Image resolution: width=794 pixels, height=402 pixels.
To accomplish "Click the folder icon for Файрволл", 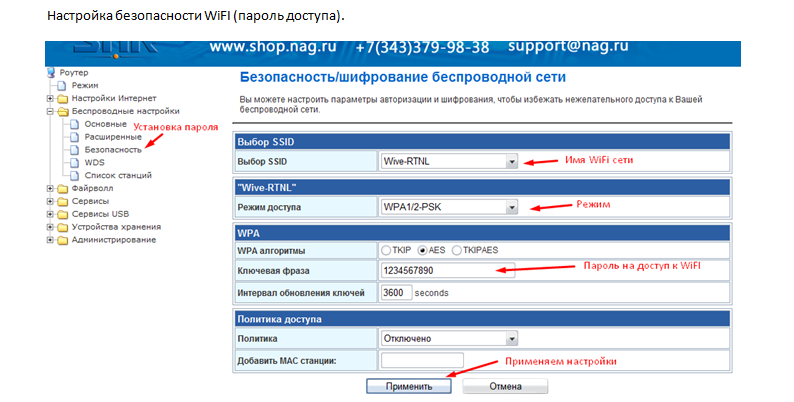I will point(63,188).
